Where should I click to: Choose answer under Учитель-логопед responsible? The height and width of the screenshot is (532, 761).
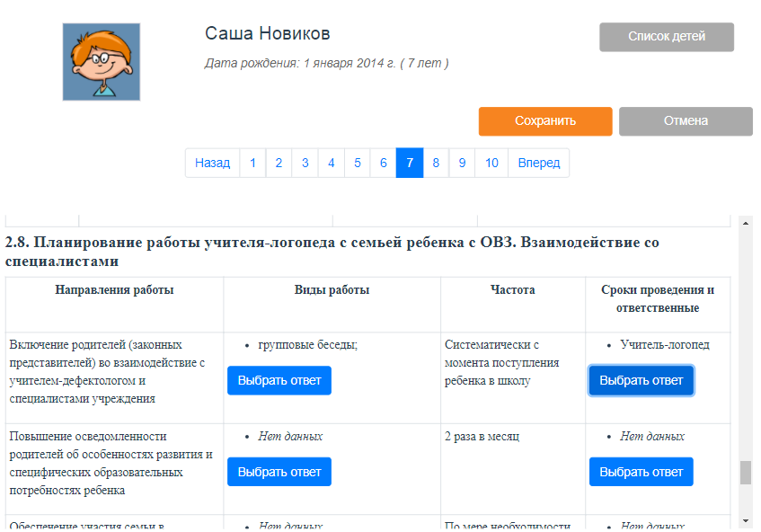[x=641, y=380]
